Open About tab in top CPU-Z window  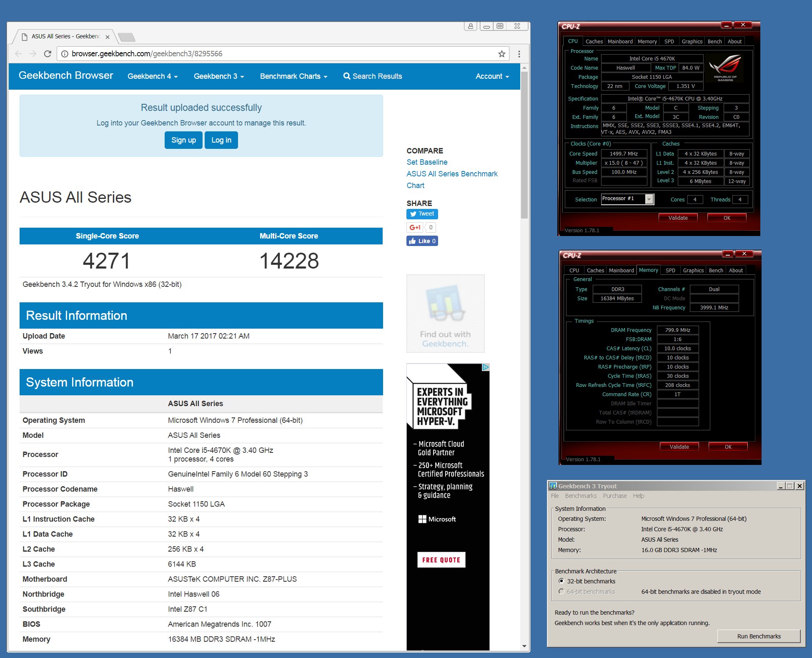coord(734,41)
